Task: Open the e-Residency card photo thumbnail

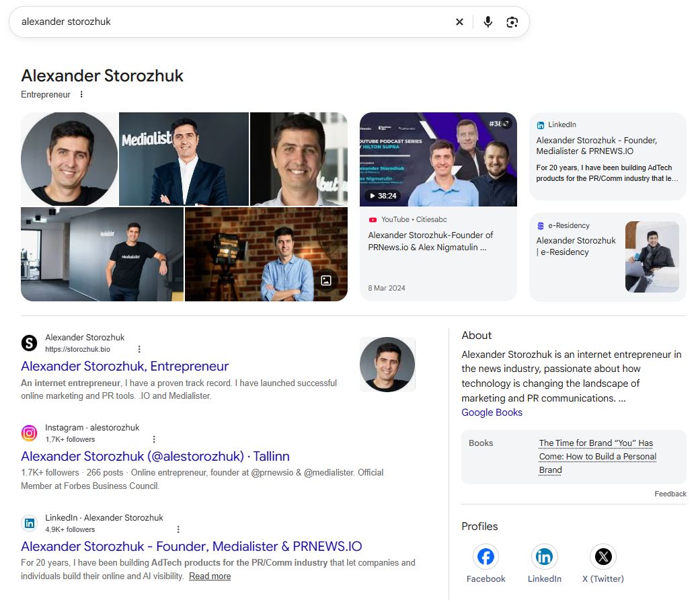Action: [x=652, y=257]
